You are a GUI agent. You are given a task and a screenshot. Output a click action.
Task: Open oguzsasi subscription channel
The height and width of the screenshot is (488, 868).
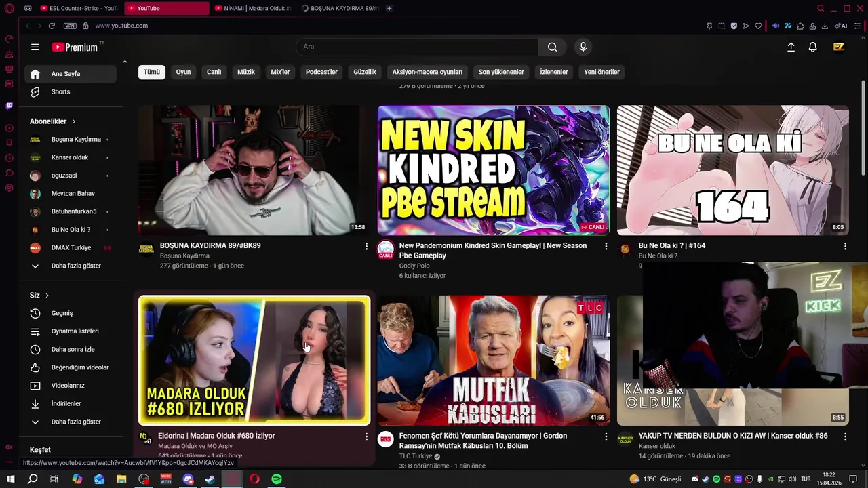click(x=71, y=176)
